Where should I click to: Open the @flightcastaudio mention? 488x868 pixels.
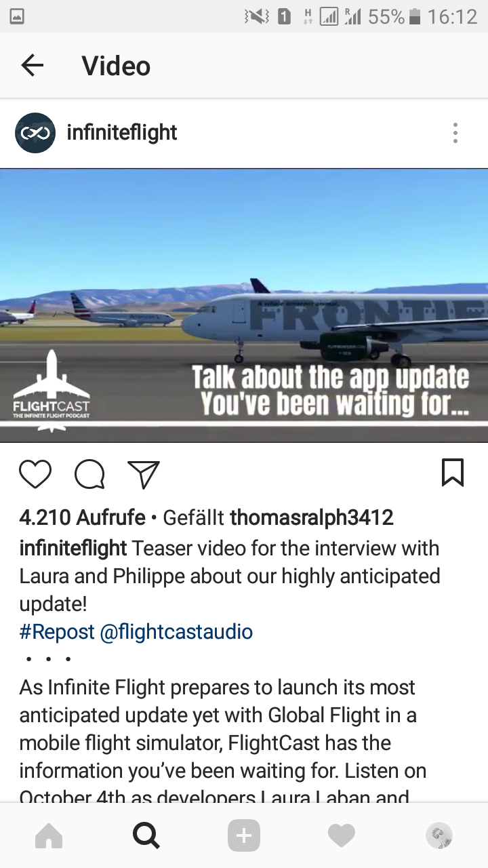pyautogui.click(x=176, y=631)
